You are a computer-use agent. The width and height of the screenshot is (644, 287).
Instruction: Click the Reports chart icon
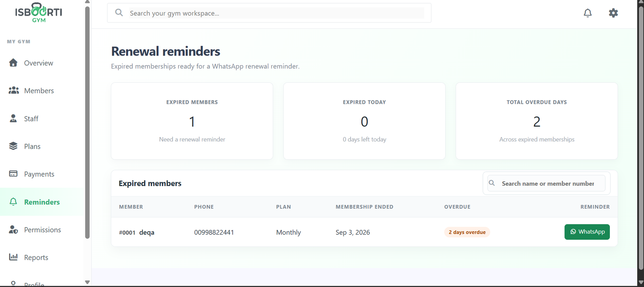pos(13,257)
